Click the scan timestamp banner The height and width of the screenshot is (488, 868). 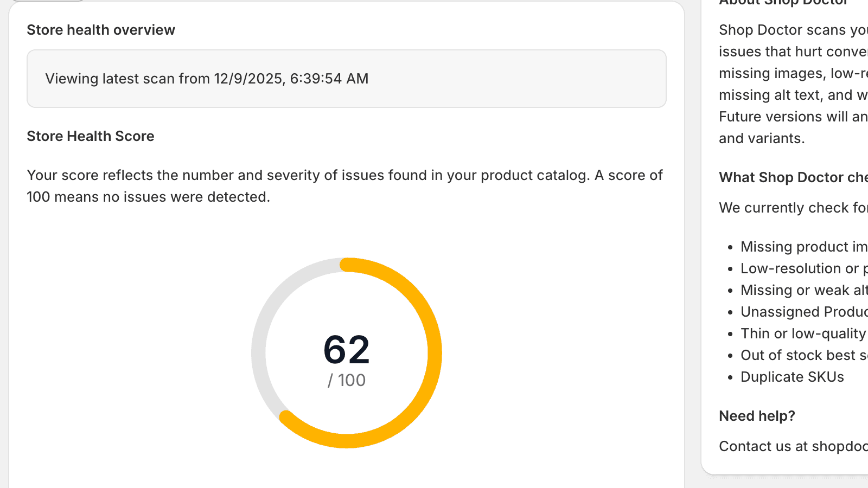(x=347, y=78)
